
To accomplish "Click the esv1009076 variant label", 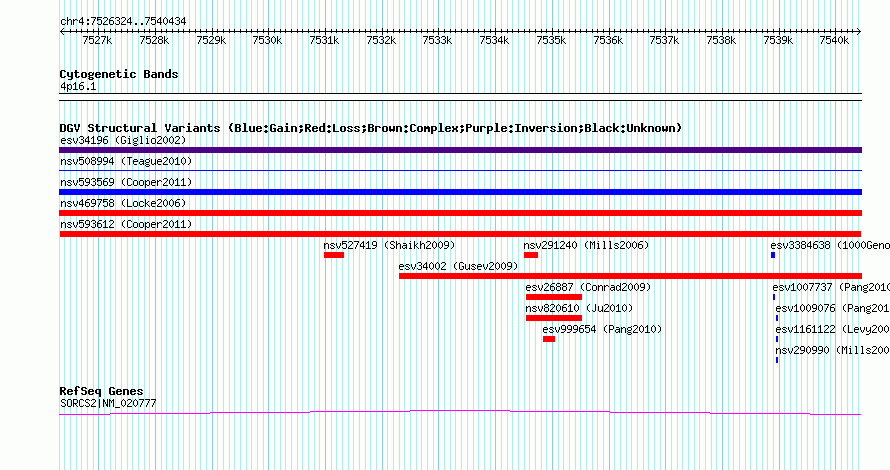I will click(833, 308).
